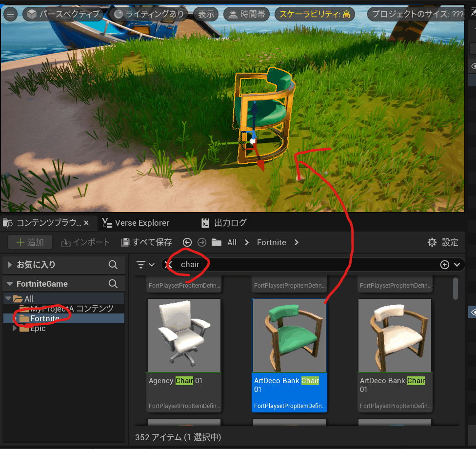Select the All breadcrumb path item
Screen dimensions: 476x449
[232, 242]
